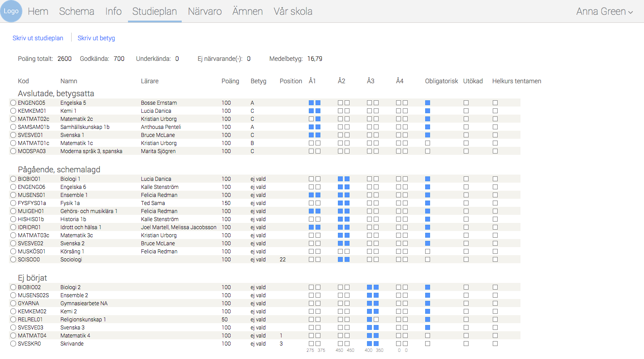Click the Vår skola tab
644x359 pixels.
(x=293, y=12)
